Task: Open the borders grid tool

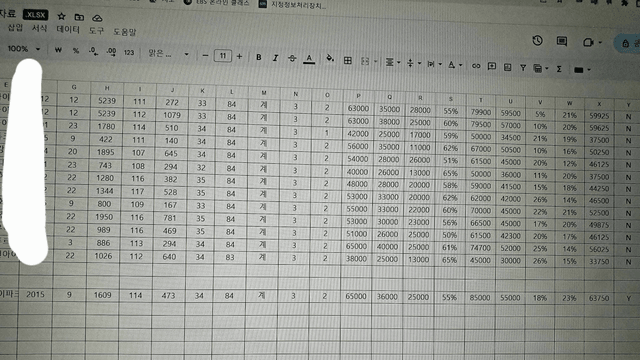Action: coord(348,60)
